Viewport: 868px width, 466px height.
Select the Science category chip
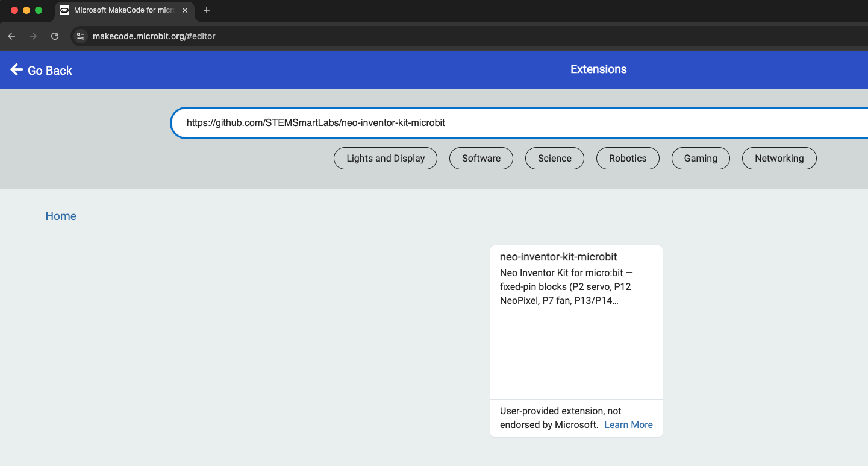[x=554, y=158]
